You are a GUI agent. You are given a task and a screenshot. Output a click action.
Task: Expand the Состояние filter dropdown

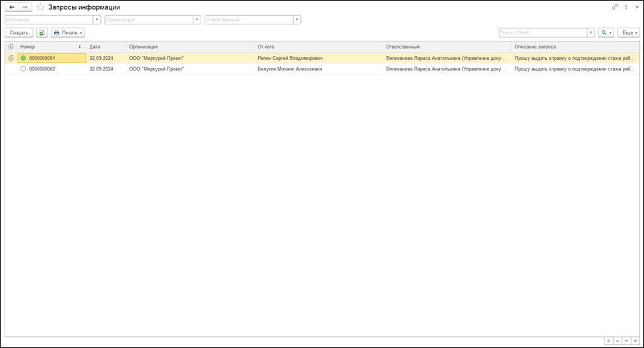[98, 20]
